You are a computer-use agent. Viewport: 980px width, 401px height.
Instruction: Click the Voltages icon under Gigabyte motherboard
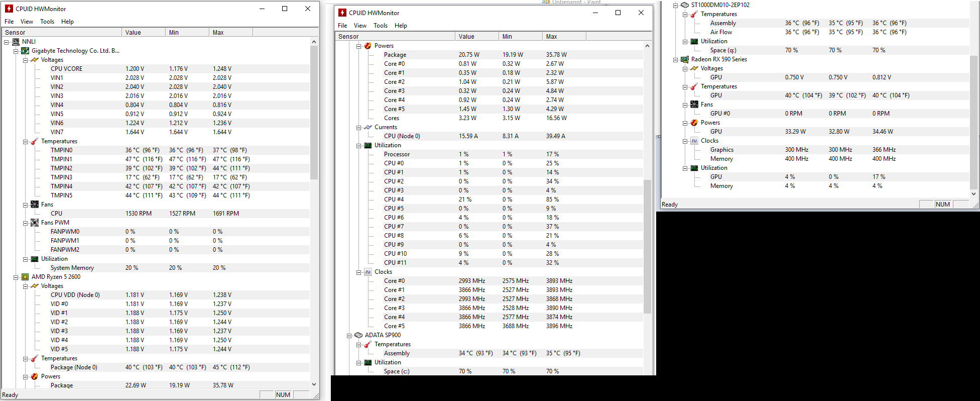point(35,60)
